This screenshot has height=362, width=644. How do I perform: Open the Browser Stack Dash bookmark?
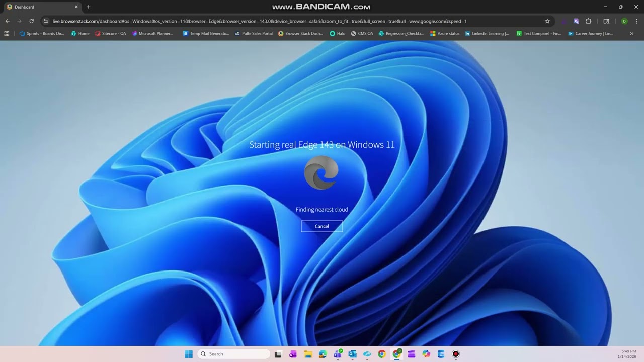[300, 34]
